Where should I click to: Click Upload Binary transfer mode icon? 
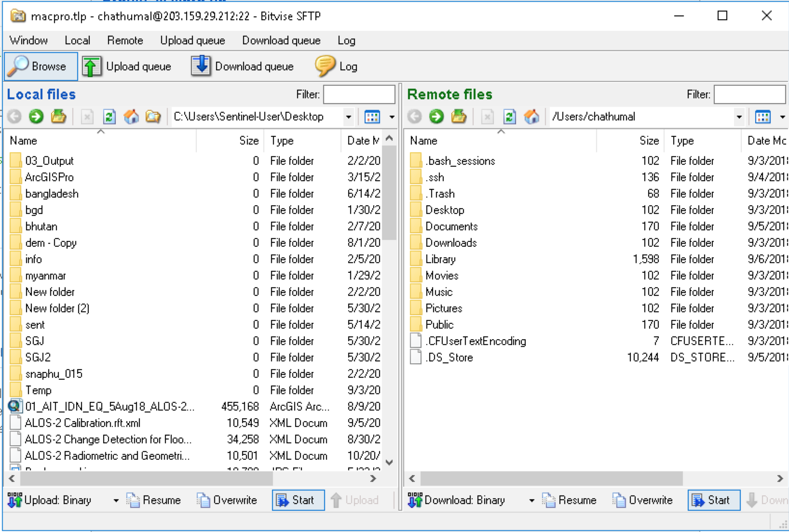pyautogui.click(x=14, y=500)
